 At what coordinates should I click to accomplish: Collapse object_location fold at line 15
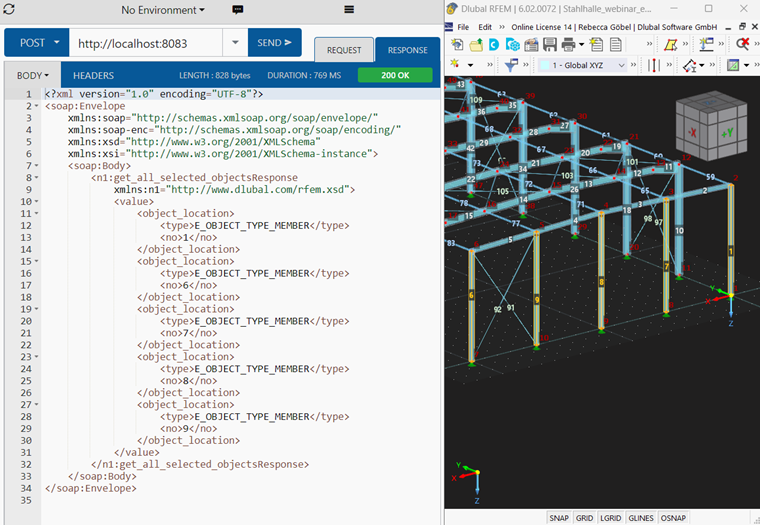36,261
